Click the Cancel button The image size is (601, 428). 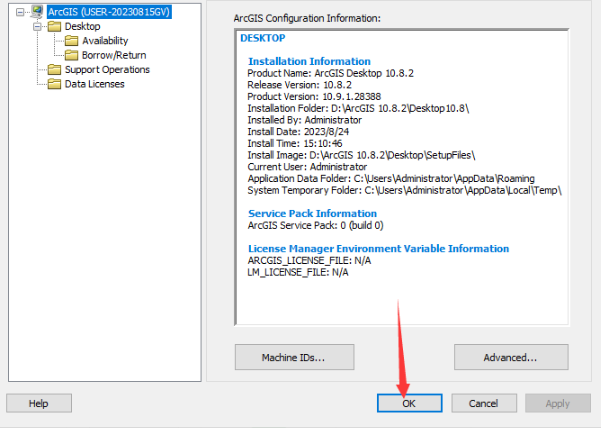(484, 403)
